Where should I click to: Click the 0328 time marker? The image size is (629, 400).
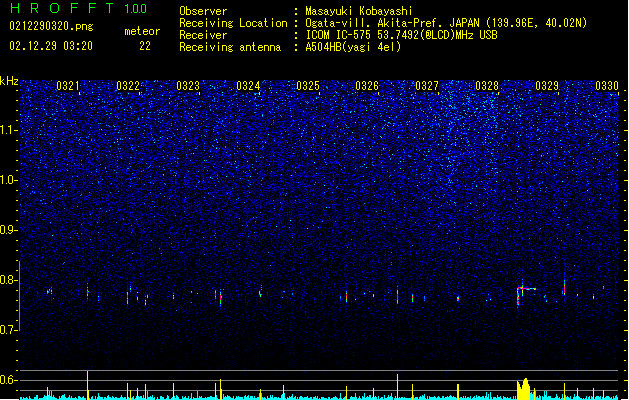(x=487, y=86)
